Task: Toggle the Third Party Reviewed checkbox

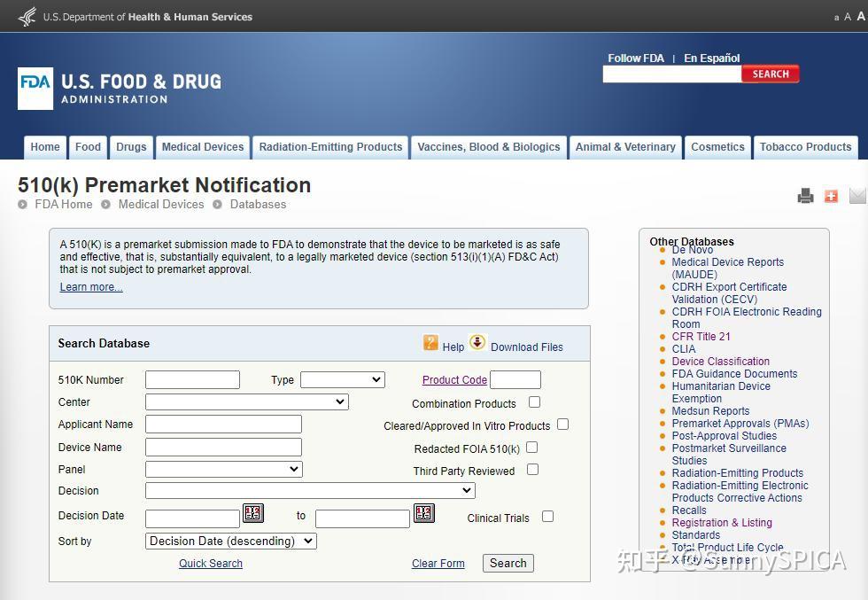Action: click(x=532, y=469)
